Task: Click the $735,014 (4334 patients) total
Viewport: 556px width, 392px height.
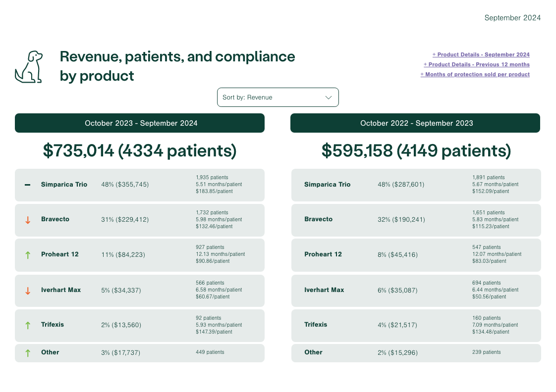Action: (140, 151)
